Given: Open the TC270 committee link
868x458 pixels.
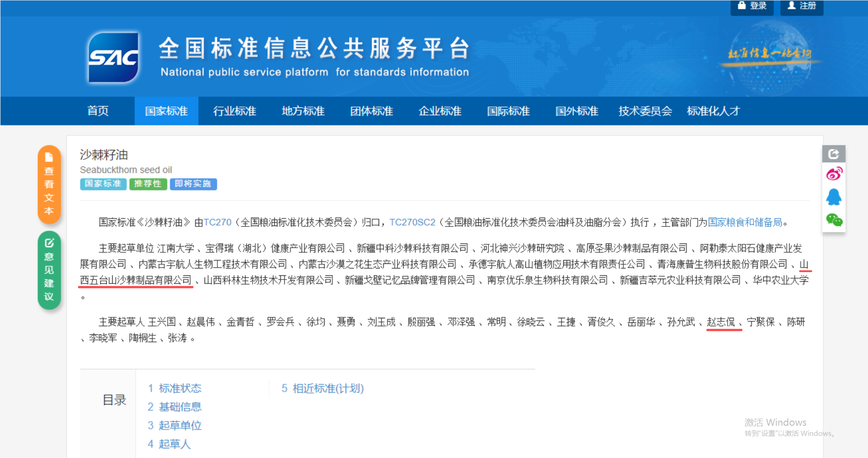Looking at the screenshot, I should (217, 222).
